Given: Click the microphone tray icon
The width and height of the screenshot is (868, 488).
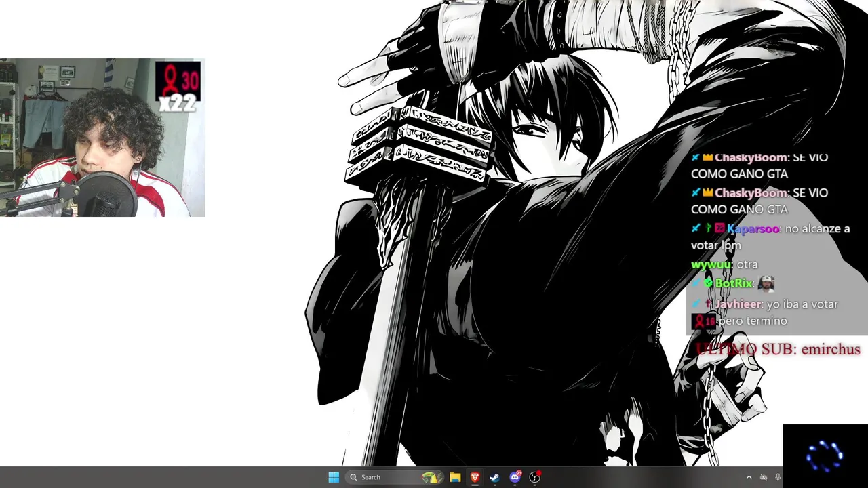Looking at the screenshot, I should click(x=778, y=477).
